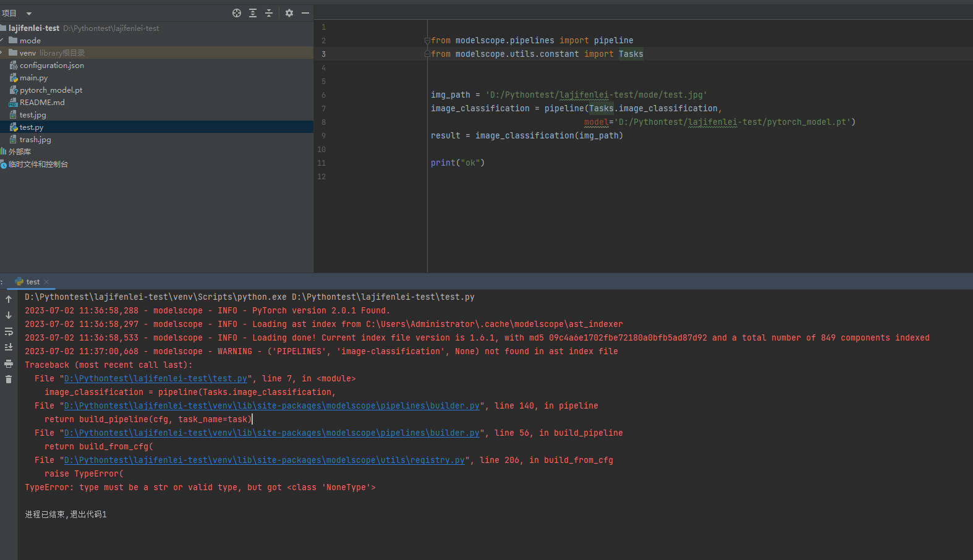
Task: Toggle scroll to end in run console
Action: point(9,347)
